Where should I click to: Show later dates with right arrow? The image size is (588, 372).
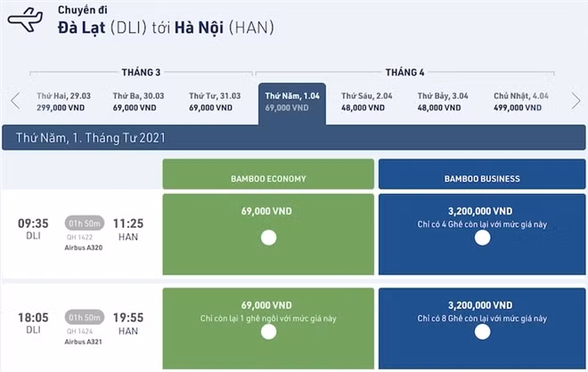[x=576, y=101]
